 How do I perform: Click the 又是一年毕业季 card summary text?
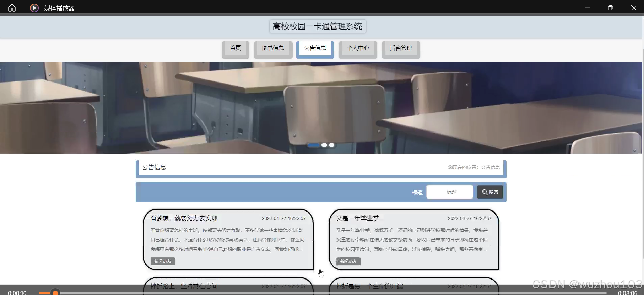[412, 240]
